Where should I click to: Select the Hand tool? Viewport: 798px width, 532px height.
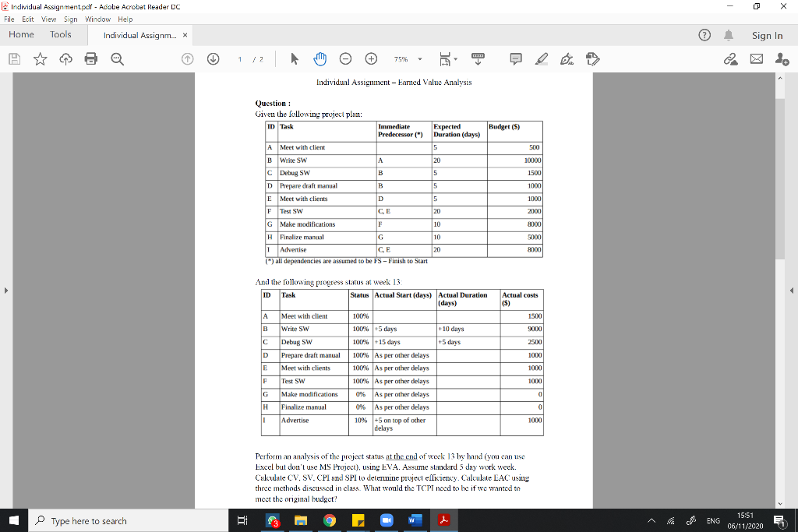(321, 58)
